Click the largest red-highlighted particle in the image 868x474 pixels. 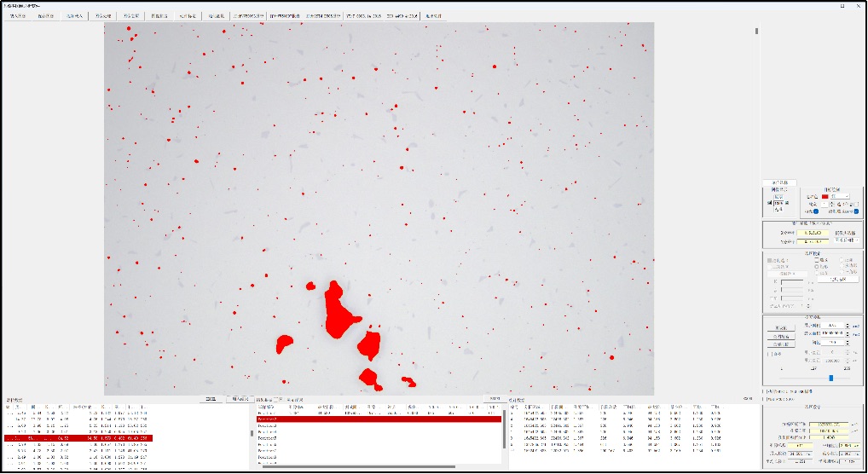(339, 310)
